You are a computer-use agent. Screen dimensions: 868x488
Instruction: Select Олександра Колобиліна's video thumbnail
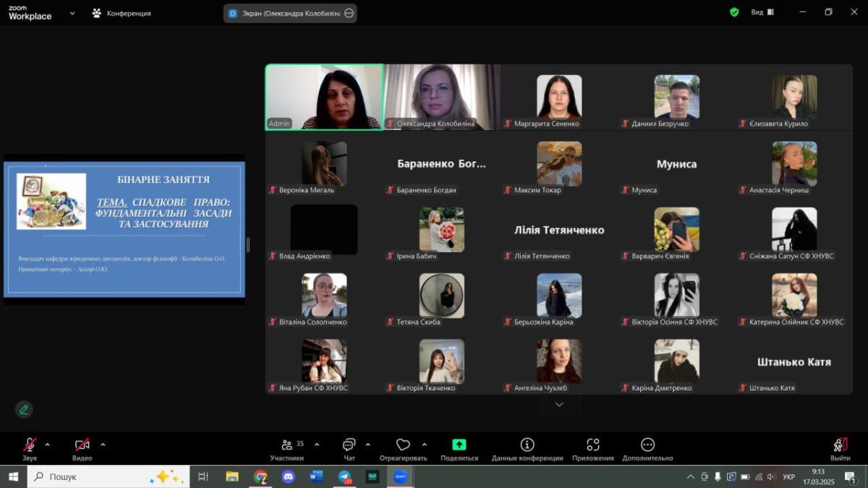tap(441, 96)
